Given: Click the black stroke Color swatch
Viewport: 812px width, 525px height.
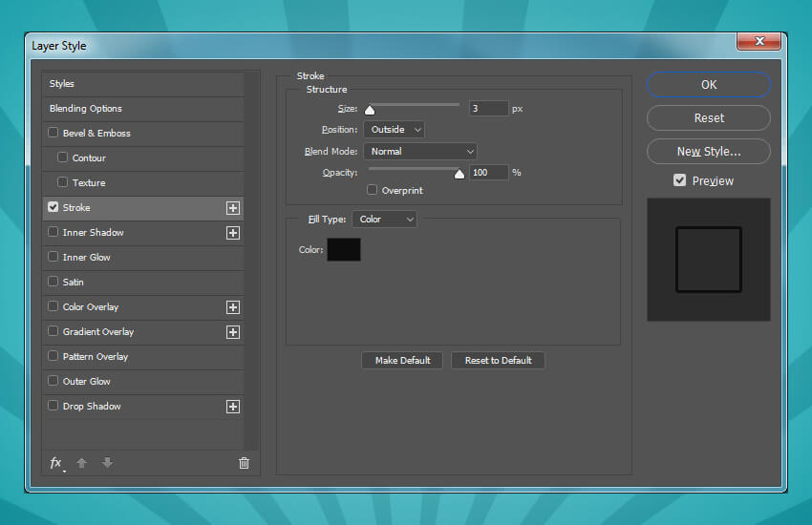Looking at the screenshot, I should [344, 250].
